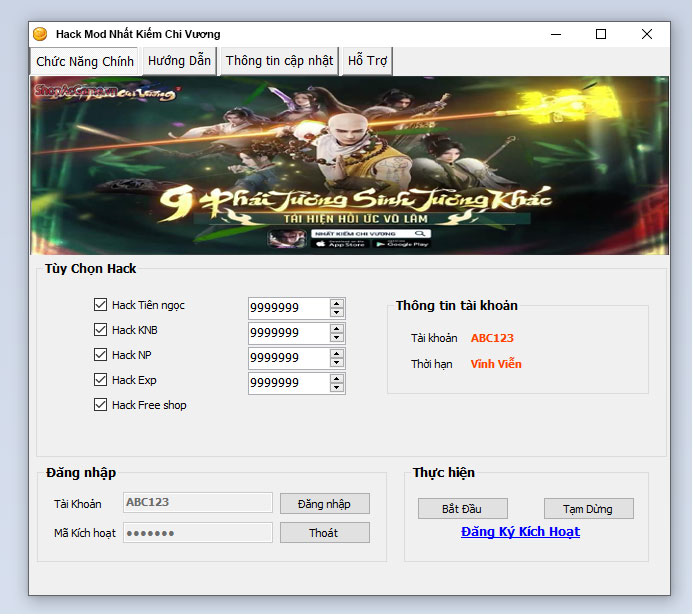Viewport: 693px width, 616px height.
Task: Maximize the Hack Mod window
Action: coord(601,34)
